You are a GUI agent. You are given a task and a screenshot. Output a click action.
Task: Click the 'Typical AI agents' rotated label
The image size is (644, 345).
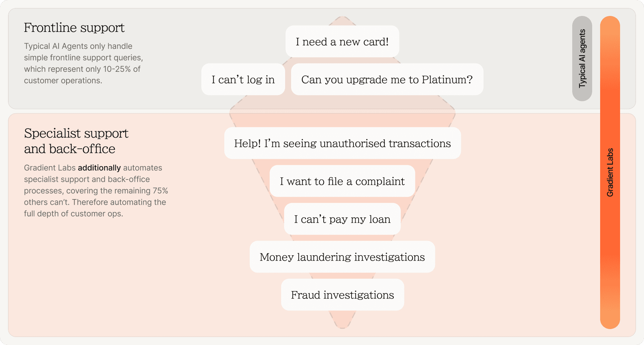click(582, 58)
